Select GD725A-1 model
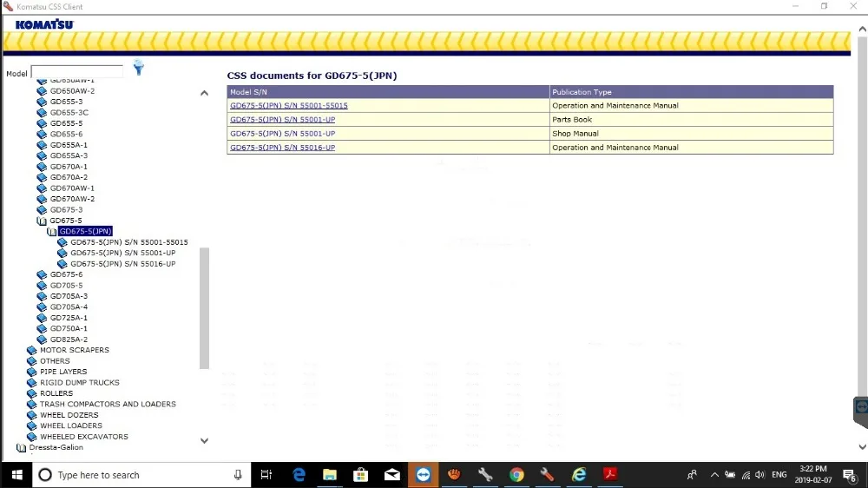Screen dimensions: 868x488 point(69,318)
